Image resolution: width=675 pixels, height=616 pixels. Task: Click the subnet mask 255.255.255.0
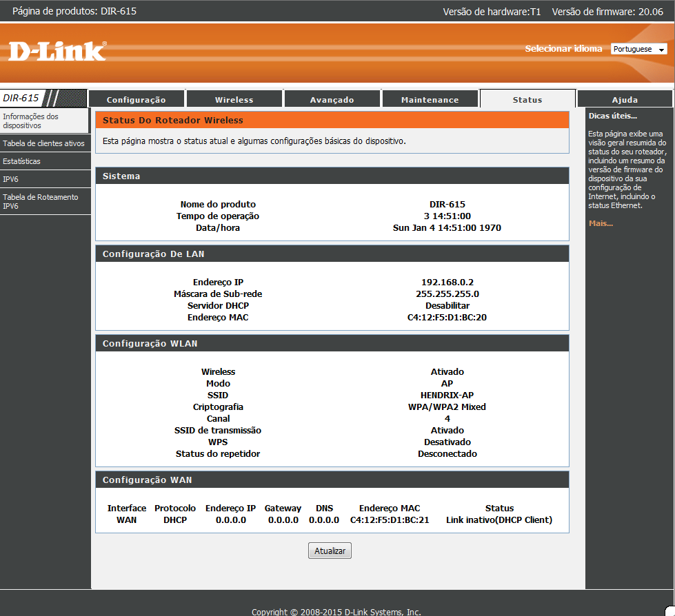447,294
